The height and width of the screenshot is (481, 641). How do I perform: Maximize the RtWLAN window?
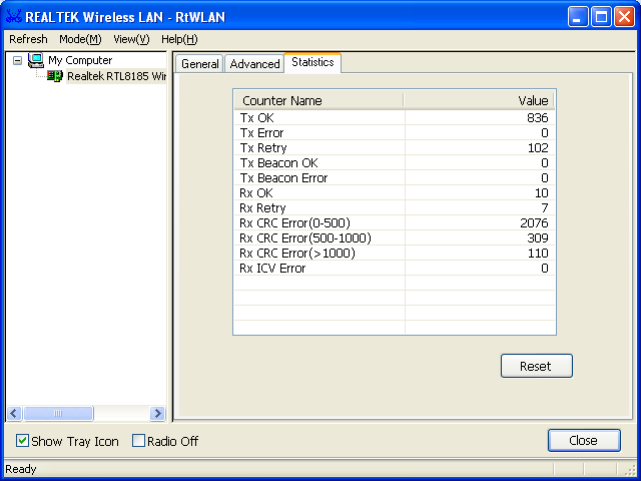pyautogui.click(x=601, y=17)
